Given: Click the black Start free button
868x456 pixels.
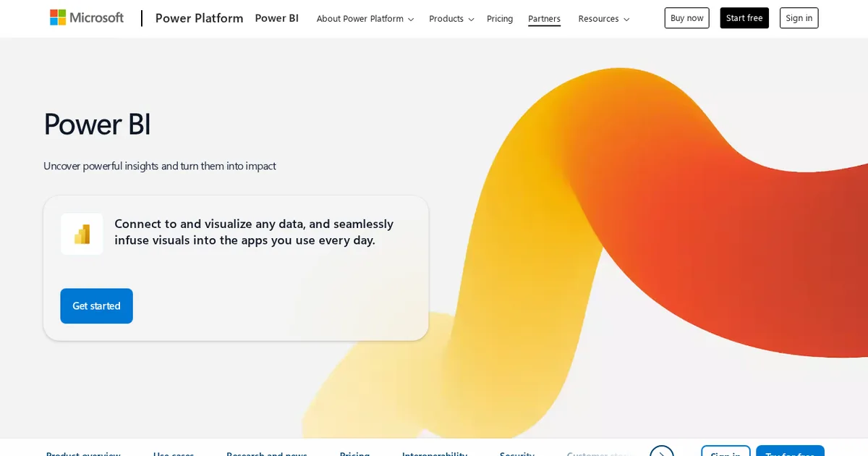Looking at the screenshot, I should pos(744,18).
